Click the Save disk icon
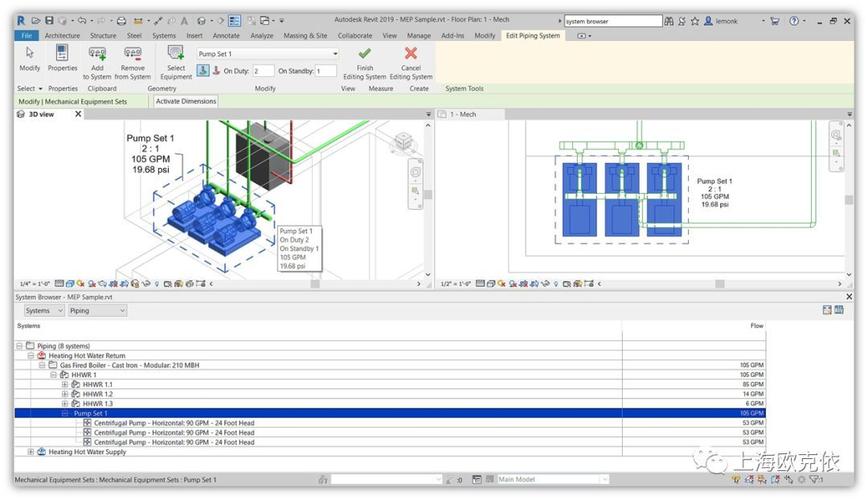The image size is (868, 500). 49,20
